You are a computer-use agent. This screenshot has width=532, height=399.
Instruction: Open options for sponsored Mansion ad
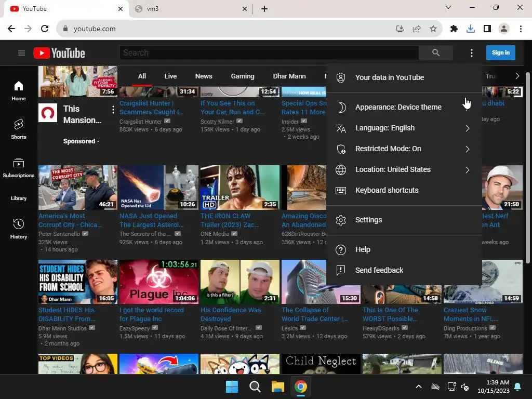tap(113, 110)
